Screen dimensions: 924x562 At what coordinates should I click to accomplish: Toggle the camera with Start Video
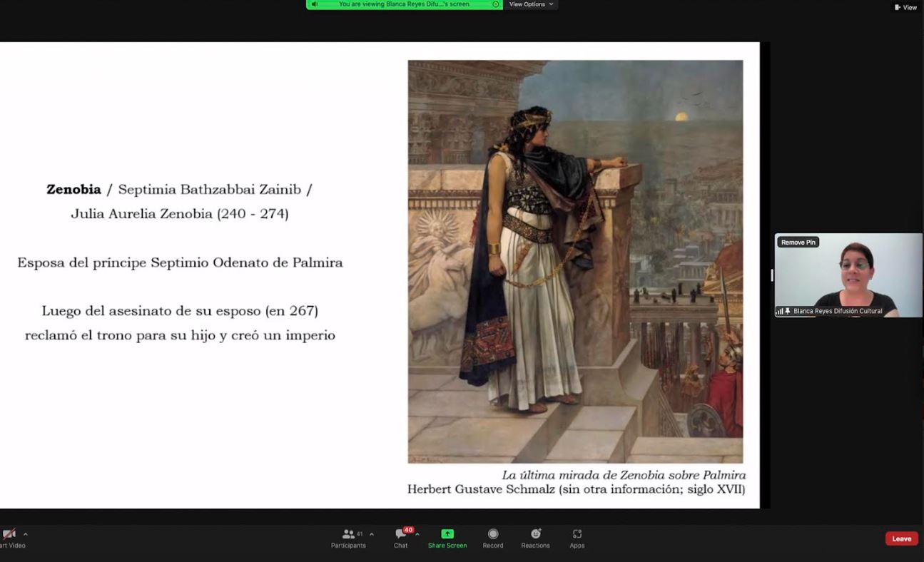[x=9, y=538]
